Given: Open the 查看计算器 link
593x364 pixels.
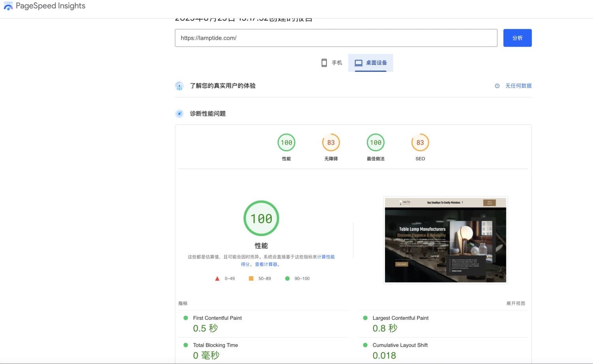Looking at the screenshot, I should pos(266,264).
